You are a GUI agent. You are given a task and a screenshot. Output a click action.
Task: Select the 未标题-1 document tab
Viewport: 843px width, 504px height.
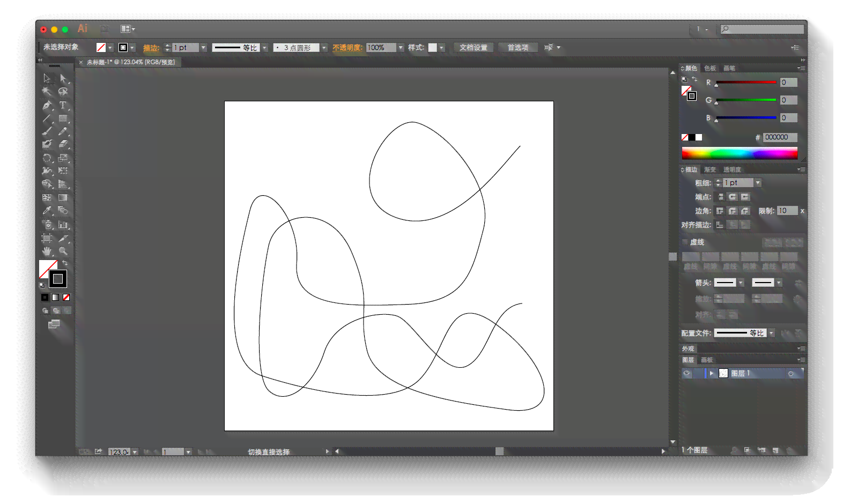tap(131, 62)
